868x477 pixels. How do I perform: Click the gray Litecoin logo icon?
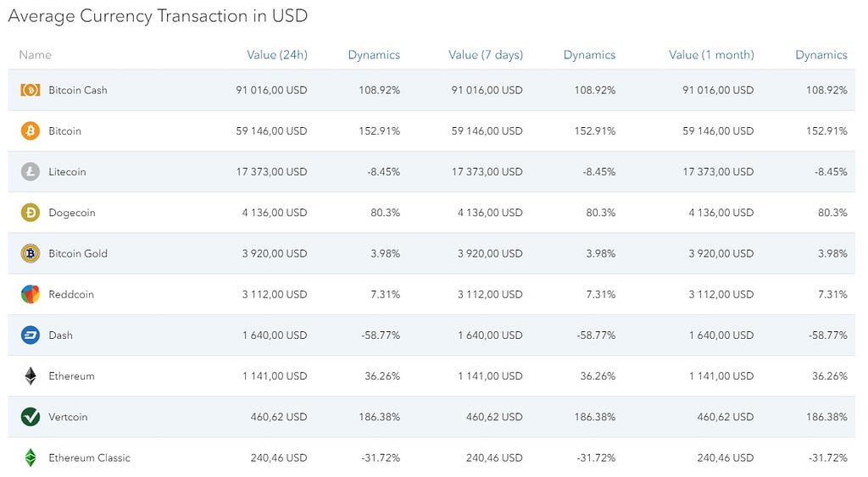click(x=30, y=172)
